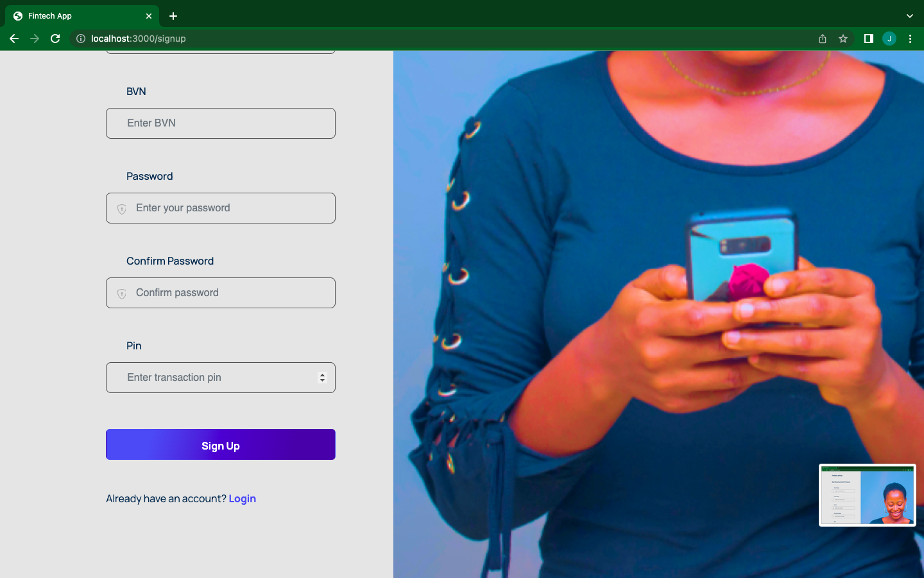Click the shield icon in Password field
The width and height of the screenshot is (924, 578).
[122, 209]
